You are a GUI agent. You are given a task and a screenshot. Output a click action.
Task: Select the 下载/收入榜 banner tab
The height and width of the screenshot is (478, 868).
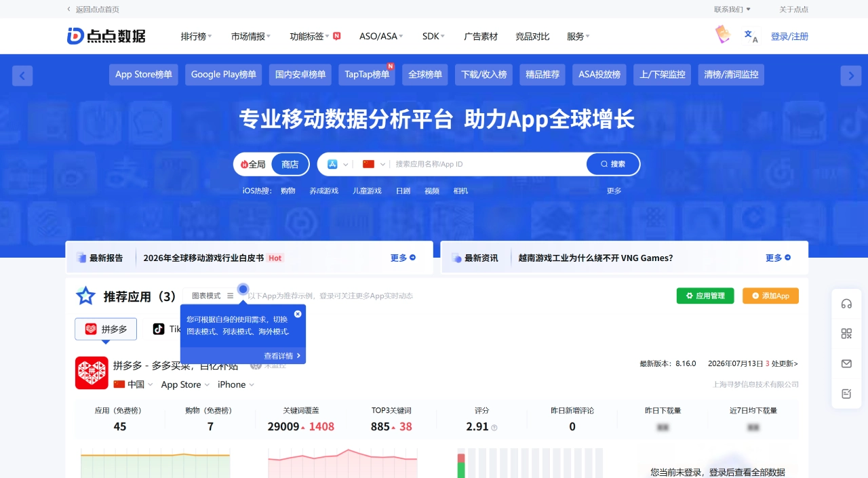(x=484, y=75)
